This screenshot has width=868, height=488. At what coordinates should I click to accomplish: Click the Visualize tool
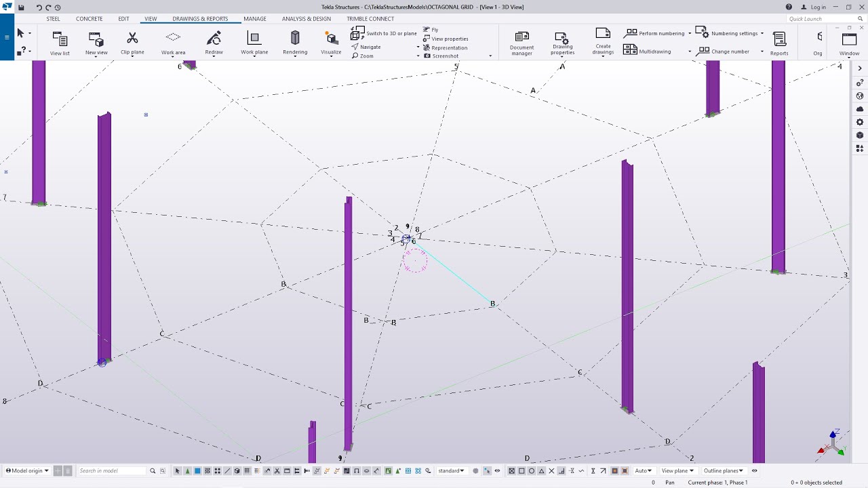click(x=331, y=43)
